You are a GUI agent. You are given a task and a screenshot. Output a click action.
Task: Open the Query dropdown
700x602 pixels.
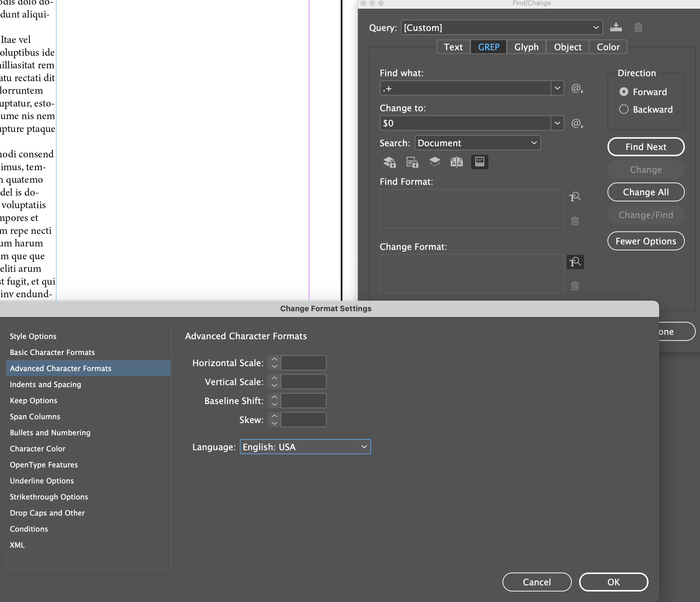coord(596,27)
